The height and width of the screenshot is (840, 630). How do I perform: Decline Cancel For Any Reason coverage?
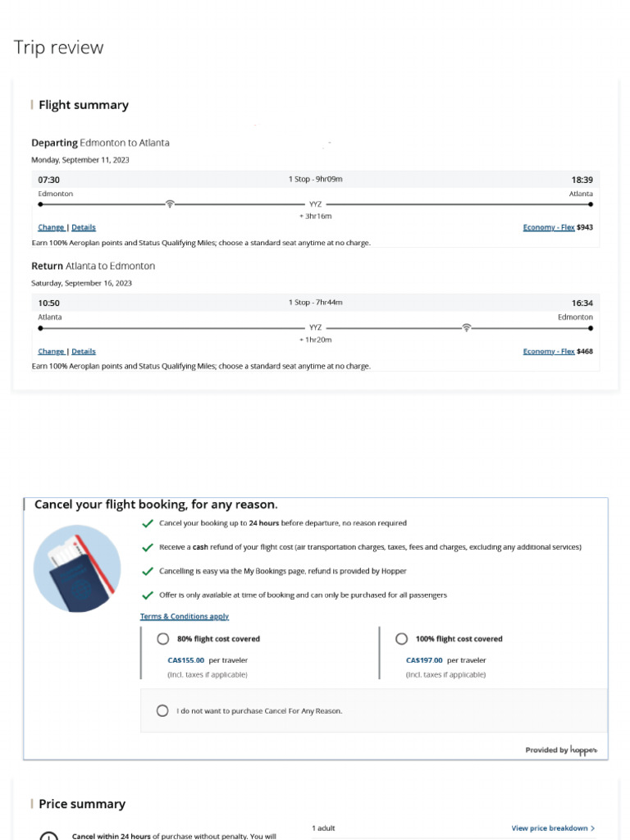162,711
